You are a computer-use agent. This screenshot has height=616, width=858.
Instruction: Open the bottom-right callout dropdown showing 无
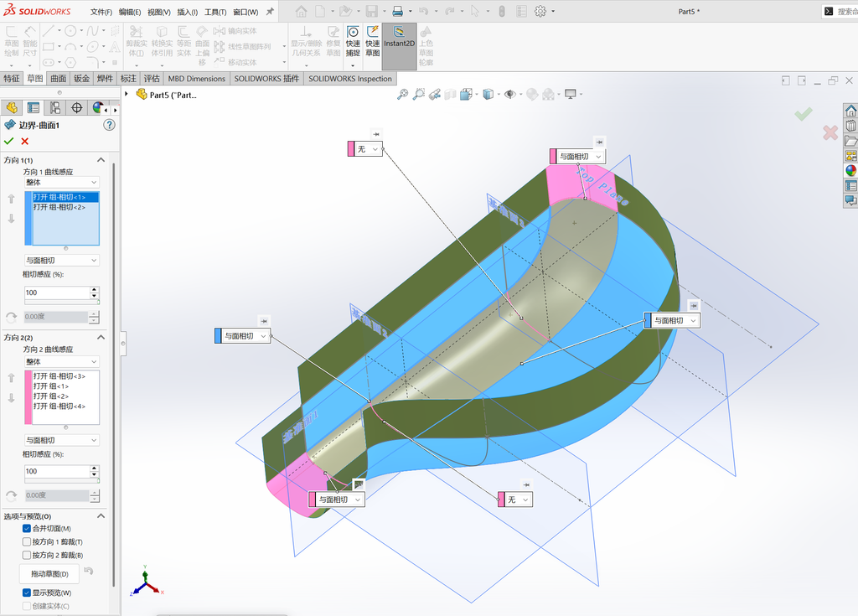[525, 500]
